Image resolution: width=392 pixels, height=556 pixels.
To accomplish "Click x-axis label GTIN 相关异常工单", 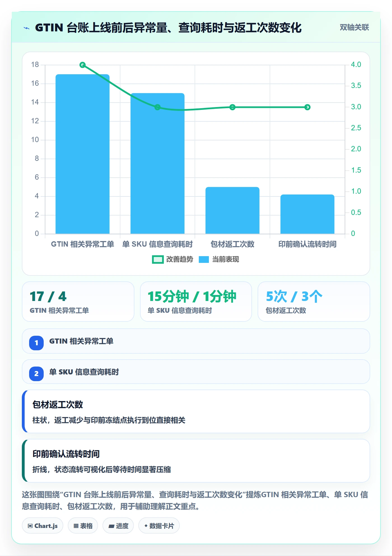I will coord(83,244).
